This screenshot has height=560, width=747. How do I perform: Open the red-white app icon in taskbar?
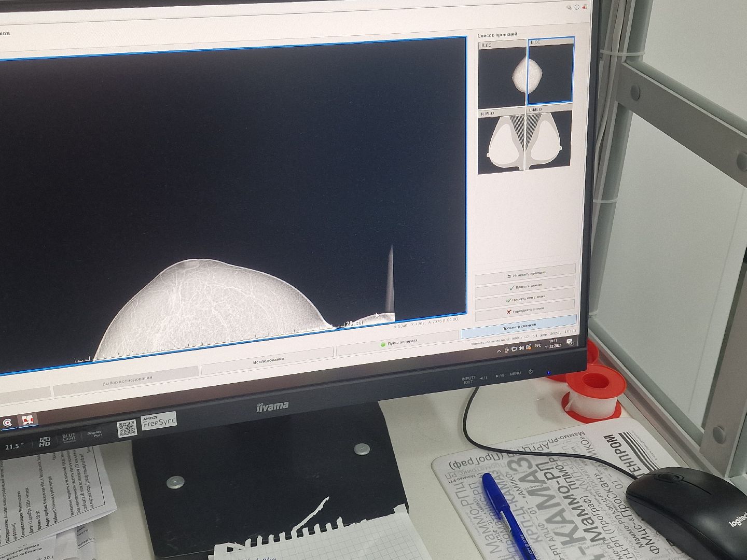pos(26,419)
